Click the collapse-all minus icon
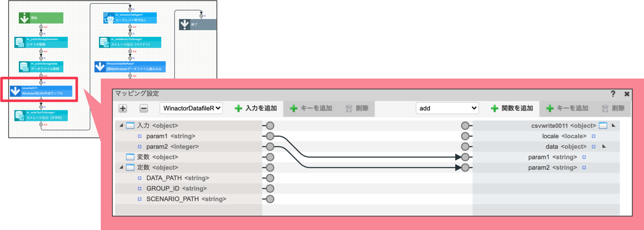Image resolution: width=644 pixels, height=230 pixels. pos(144,108)
